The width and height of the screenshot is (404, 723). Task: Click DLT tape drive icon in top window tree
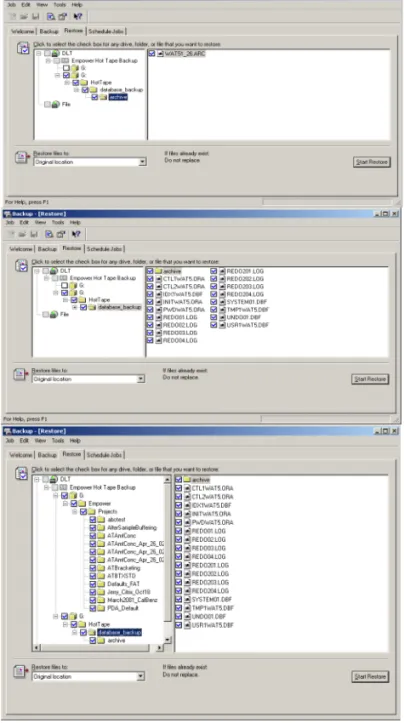(x=55, y=53)
